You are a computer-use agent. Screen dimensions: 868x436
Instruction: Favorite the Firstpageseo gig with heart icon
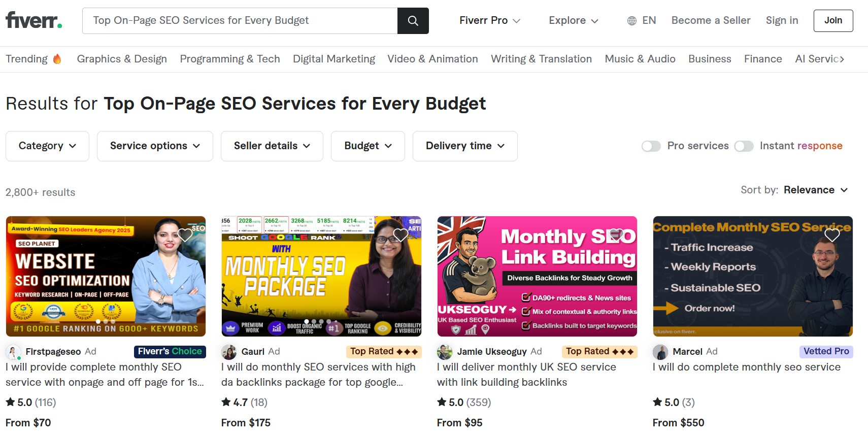185,234
